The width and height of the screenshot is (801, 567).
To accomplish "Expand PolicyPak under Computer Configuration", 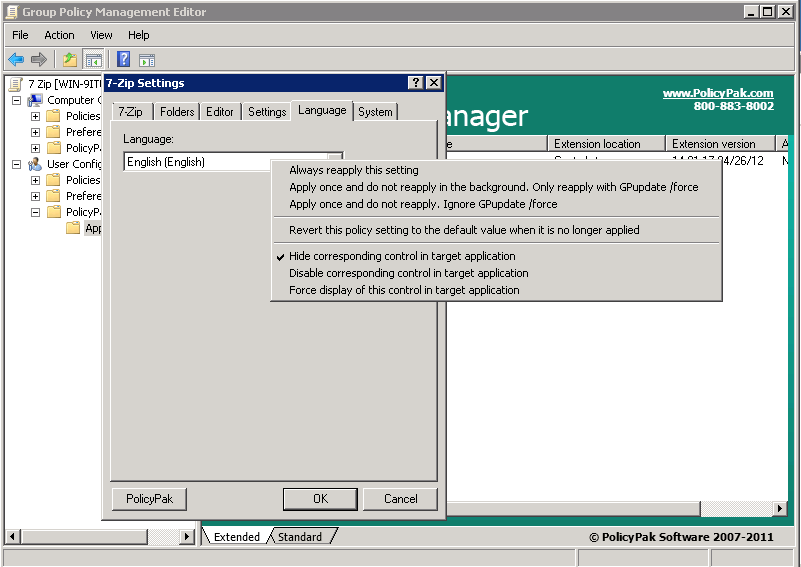I will click(x=35, y=148).
